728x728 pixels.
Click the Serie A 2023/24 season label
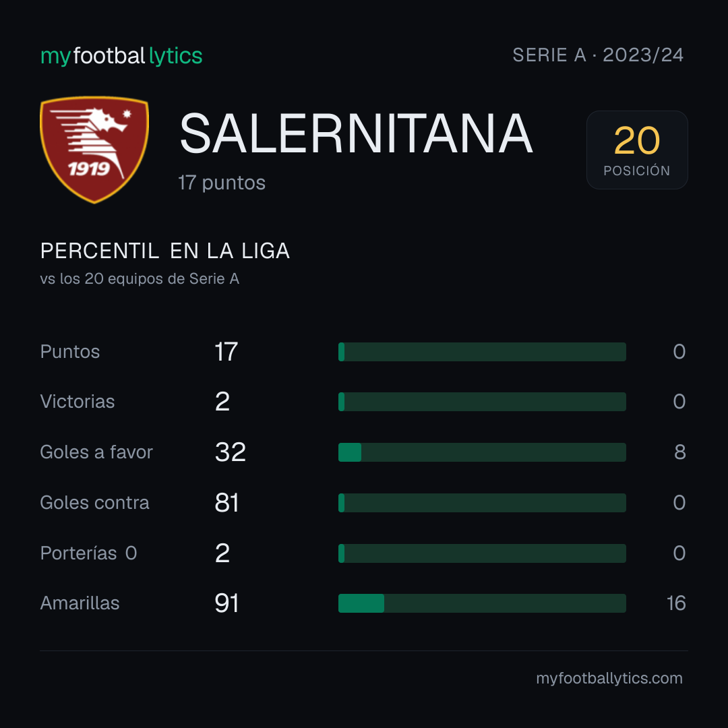pos(597,55)
